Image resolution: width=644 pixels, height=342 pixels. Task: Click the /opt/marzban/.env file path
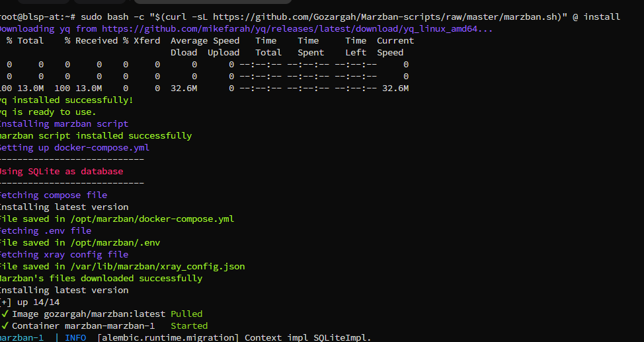(115, 243)
